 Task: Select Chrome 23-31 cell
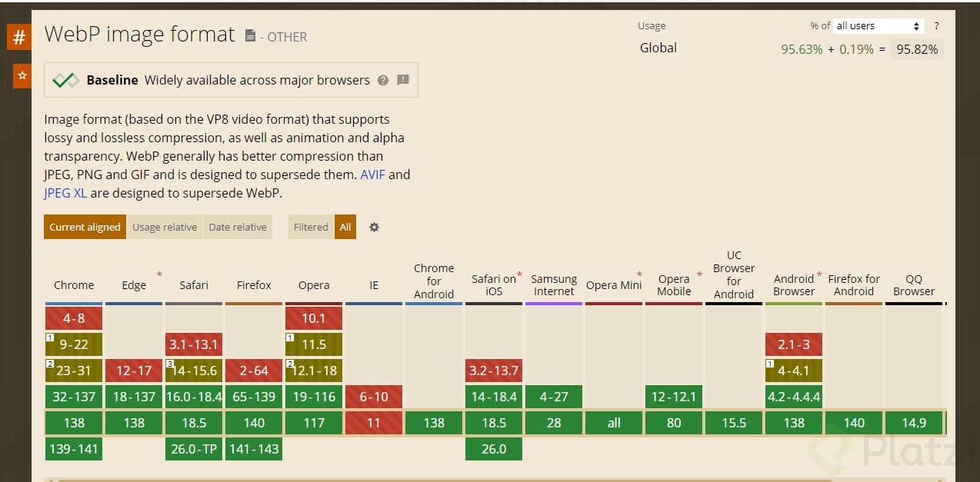pos(74,371)
